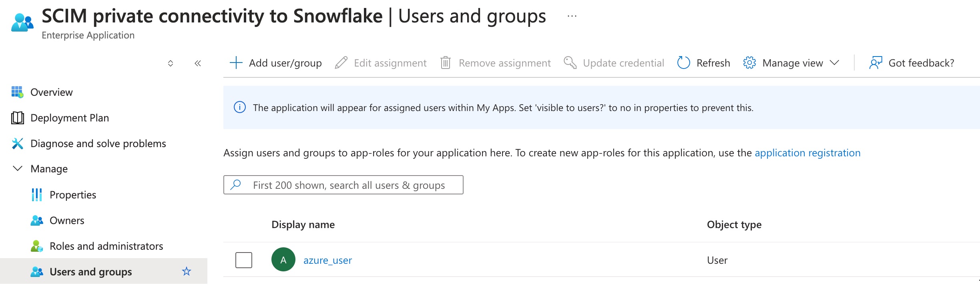Click the Refresh circular arrow icon
The width and height of the screenshot is (980, 287).
[x=683, y=63]
